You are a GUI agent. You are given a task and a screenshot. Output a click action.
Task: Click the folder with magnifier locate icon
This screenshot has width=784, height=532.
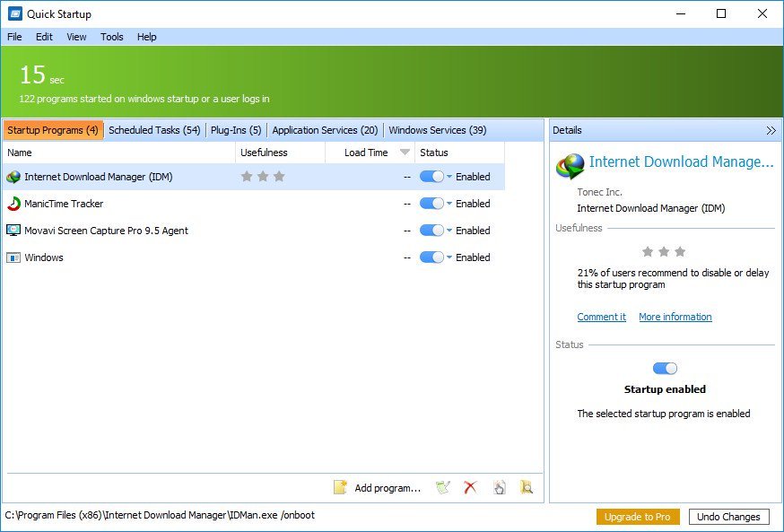coord(527,487)
